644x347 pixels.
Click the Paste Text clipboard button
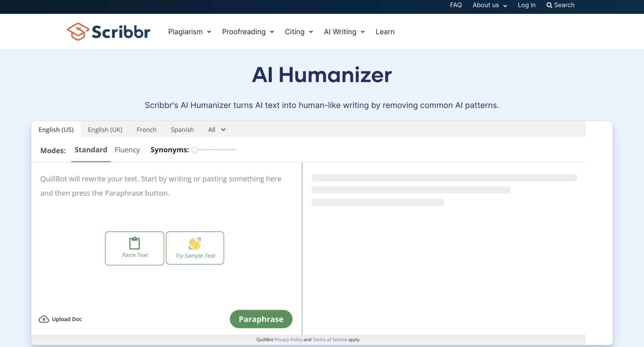click(x=135, y=248)
